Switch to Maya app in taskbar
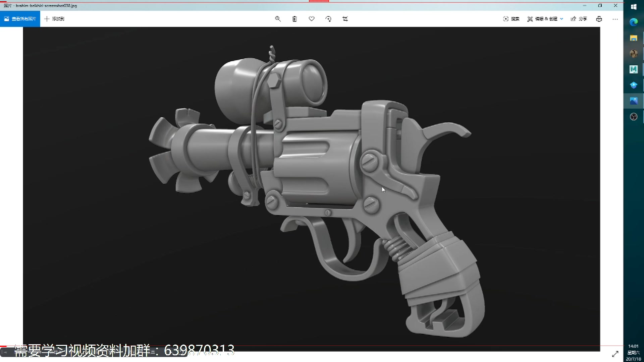 click(x=633, y=69)
